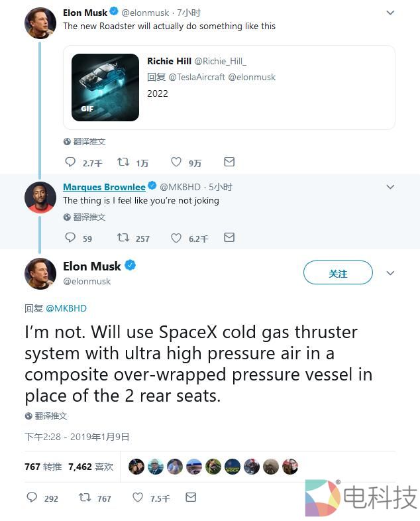Expand options chevron on top Elon tweet

[390, 13]
